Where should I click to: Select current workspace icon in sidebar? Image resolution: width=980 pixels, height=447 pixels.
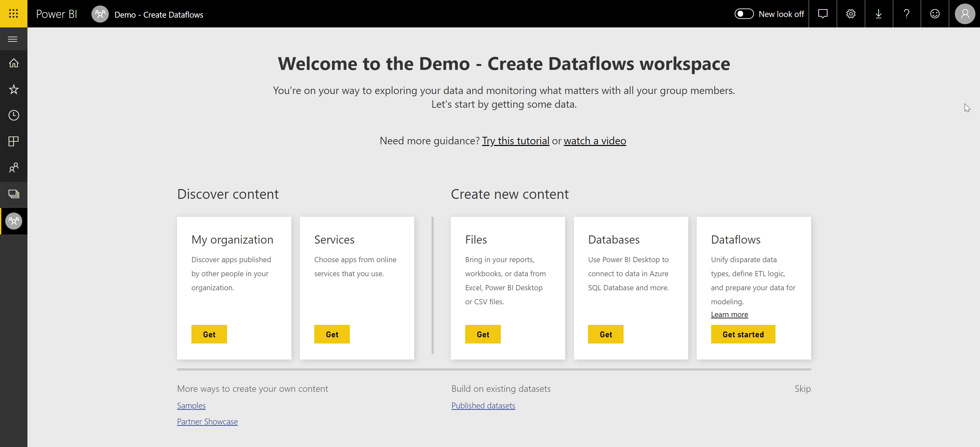(x=14, y=221)
